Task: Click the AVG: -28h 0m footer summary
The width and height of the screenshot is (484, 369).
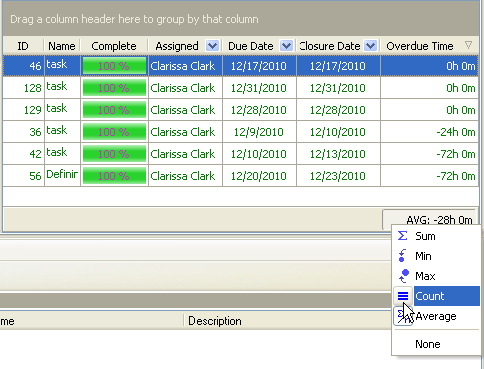Action: pos(430,220)
